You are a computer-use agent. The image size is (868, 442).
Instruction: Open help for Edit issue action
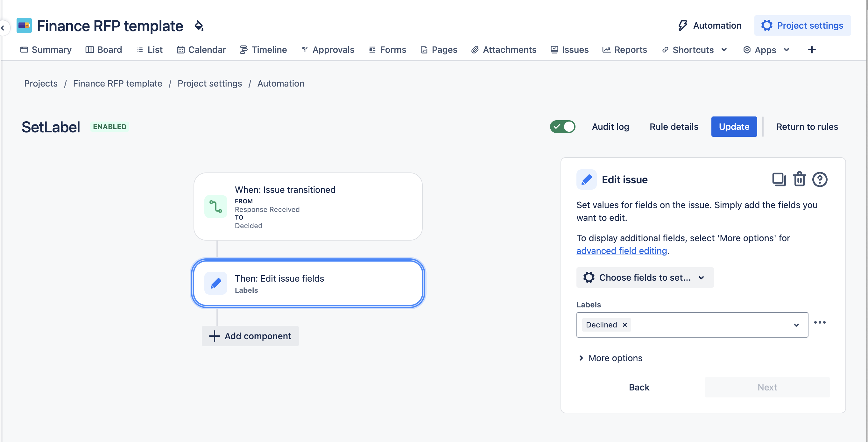pyautogui.click(x=820, y=179)
